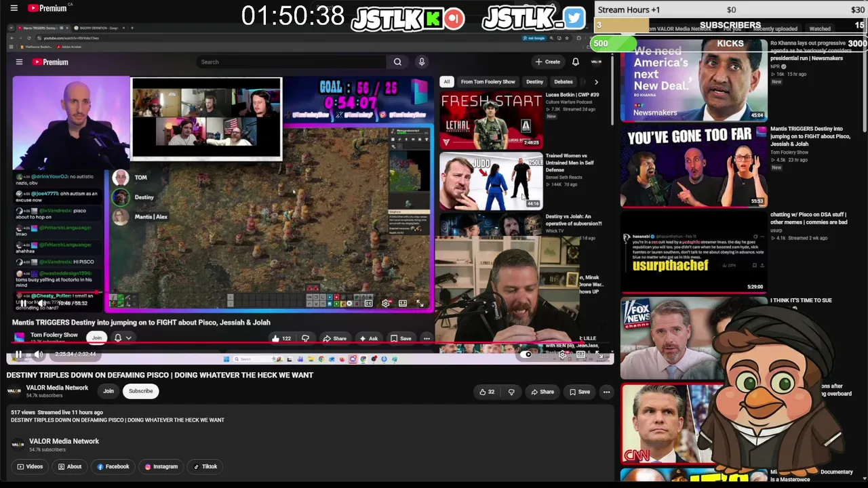868x488 pixels.
Task: Mute the main video with the speaker icon
Action: (39, 354)
